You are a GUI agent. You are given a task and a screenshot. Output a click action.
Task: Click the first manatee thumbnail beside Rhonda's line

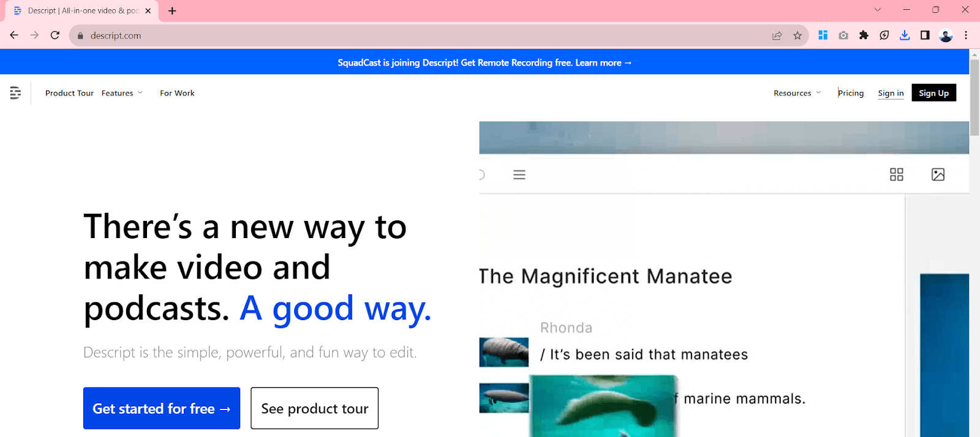[503, 352]
